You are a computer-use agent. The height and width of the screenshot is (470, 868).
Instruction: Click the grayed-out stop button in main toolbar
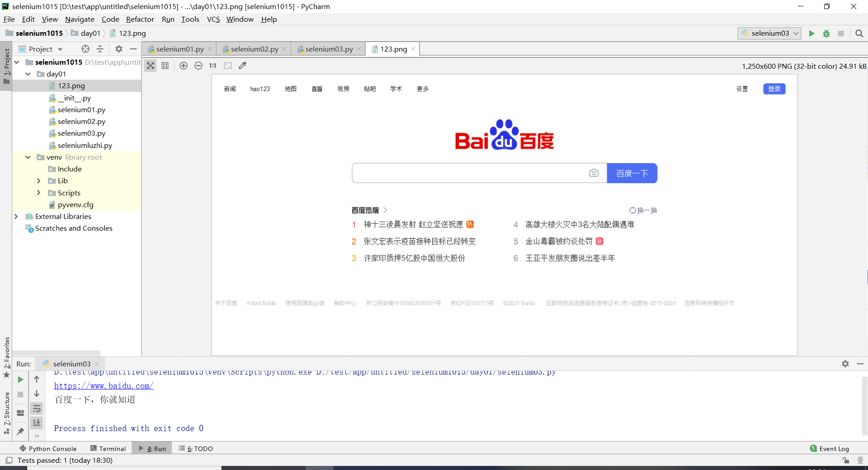pyautogui.click(x=841, y=33)
